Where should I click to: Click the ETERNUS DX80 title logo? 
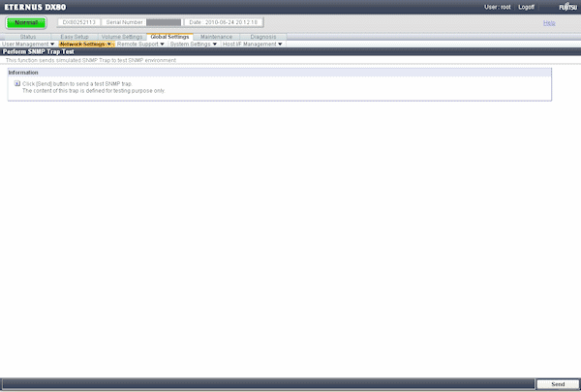[x=35, y=7]
